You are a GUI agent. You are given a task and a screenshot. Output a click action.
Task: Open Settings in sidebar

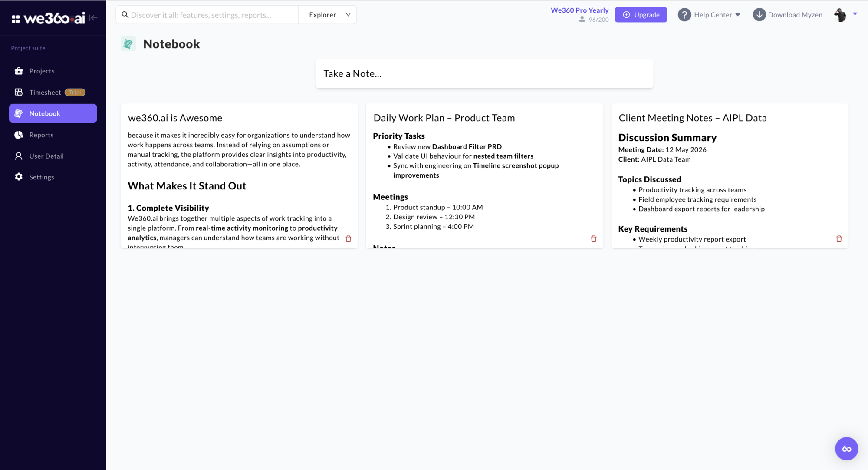pyautogui.click(x=53, y=177)
